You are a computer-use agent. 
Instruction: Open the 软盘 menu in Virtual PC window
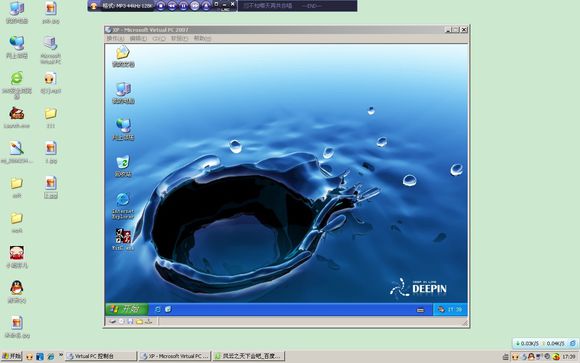coord(179,38)
